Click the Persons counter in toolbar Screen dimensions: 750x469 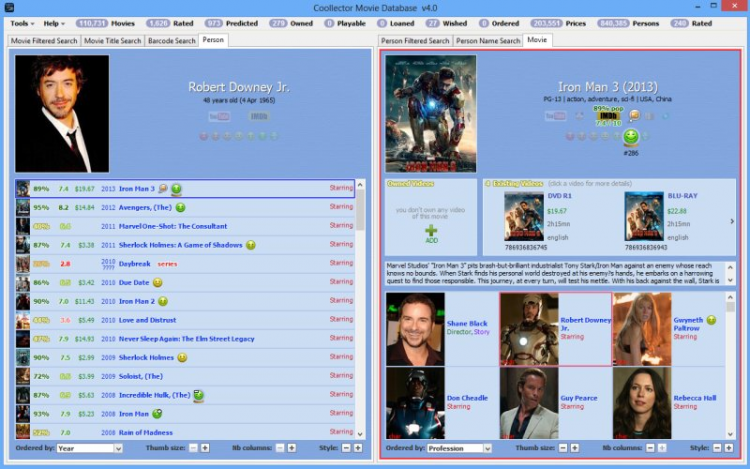click(613, 23)
